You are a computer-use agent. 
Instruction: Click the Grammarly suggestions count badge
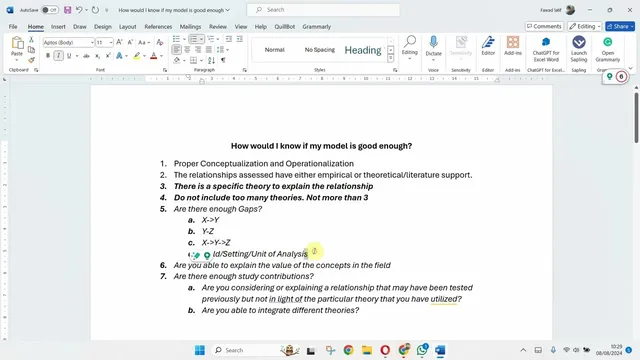(621, 77)
